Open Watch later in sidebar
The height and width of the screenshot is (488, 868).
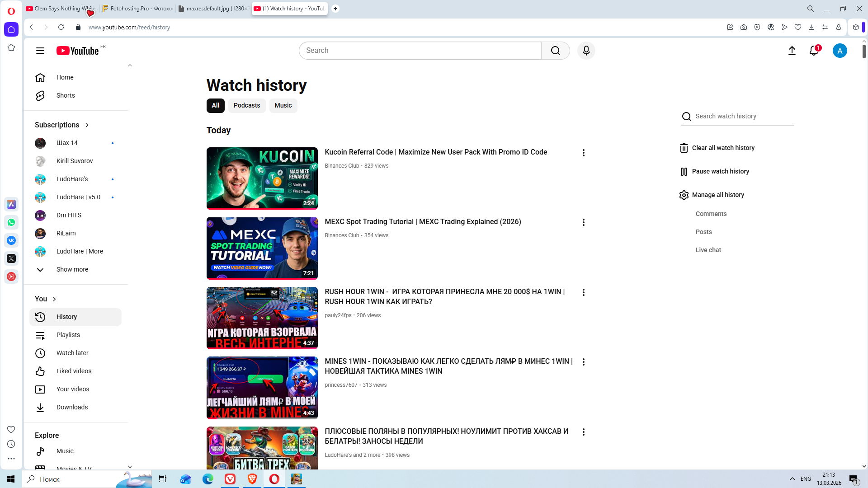[x=72, y=353]
